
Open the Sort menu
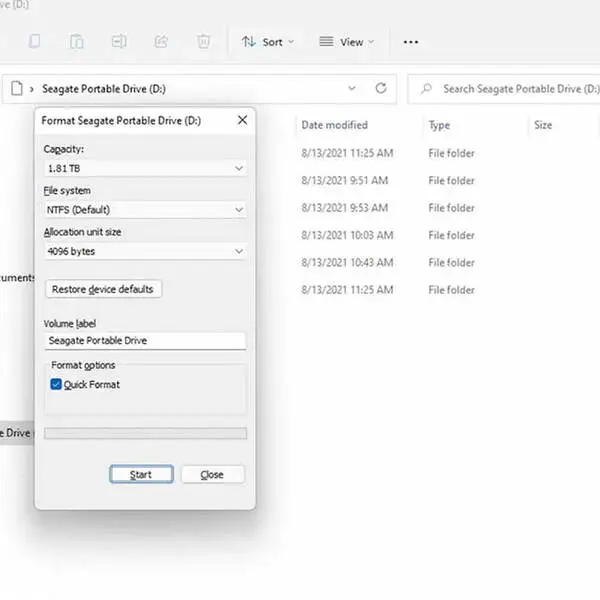268,42
